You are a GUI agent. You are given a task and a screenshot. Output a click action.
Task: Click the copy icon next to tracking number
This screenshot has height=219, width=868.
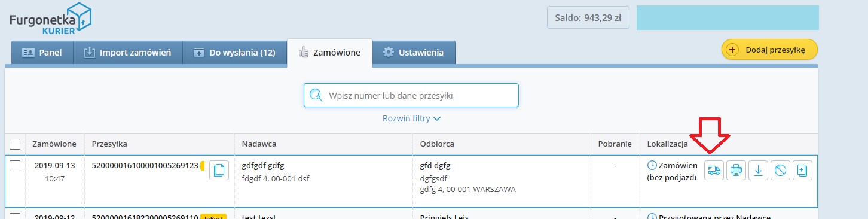pos(219,171)
